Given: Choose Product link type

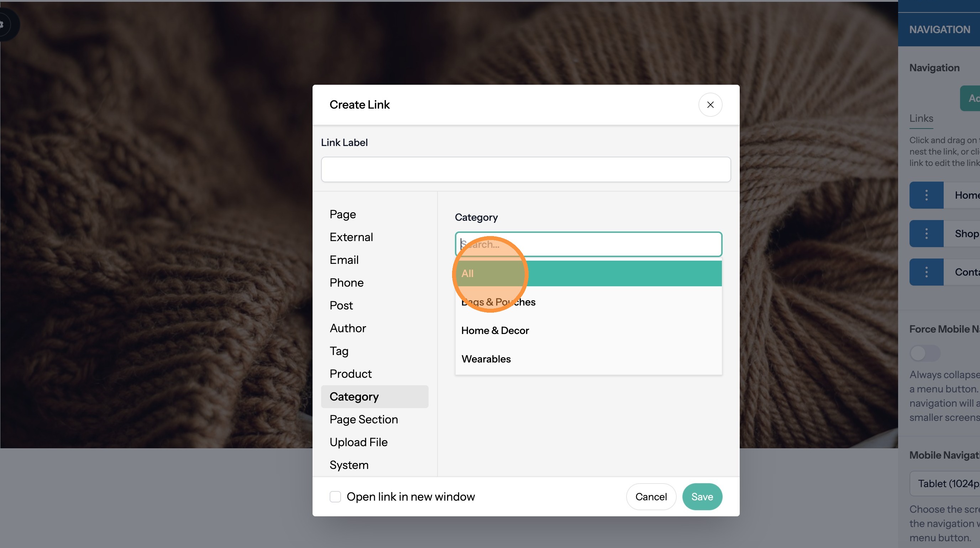Looking at the screenshot, I should click(x=350, y=374).
